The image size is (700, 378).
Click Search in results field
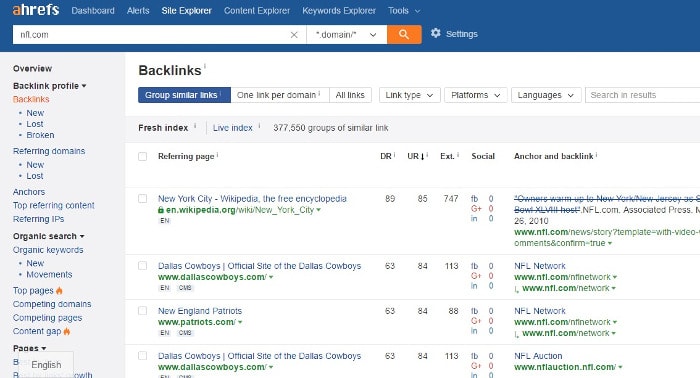pos(642,95)
